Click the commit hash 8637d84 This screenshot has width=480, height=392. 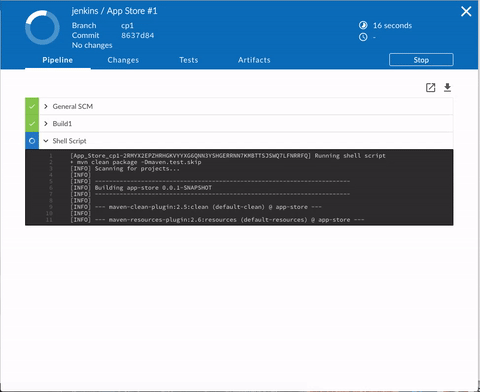click(x=137, y=35)
